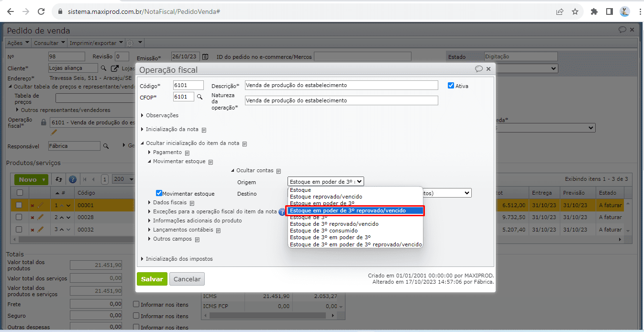Open the note icon beside Inicialização da nota
This screenshot has height=332, width=644.
click(204, 130)
